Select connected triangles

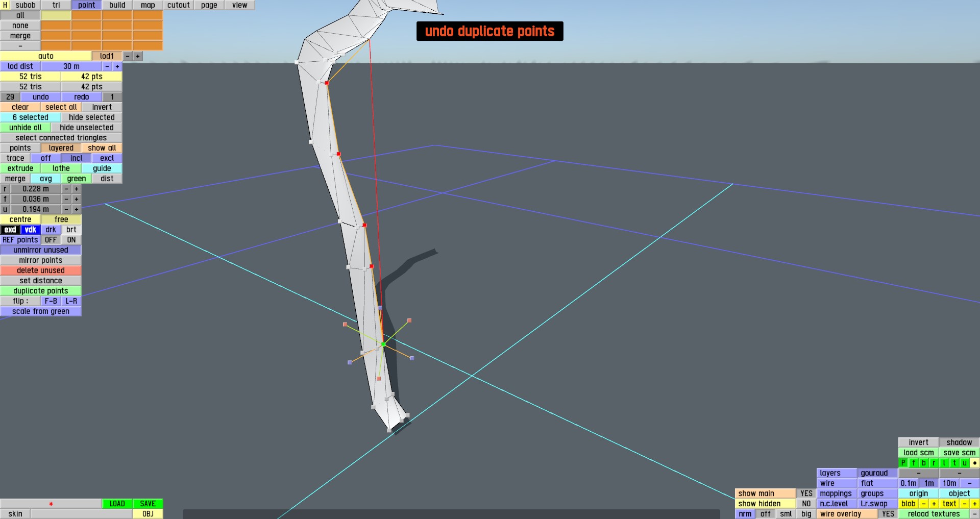[61, 138]
